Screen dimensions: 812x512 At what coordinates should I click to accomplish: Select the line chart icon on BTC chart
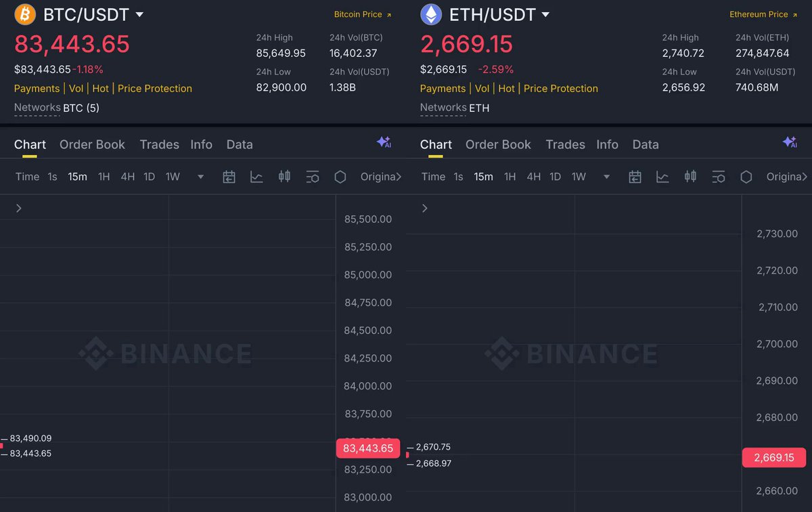click(256, 177)
